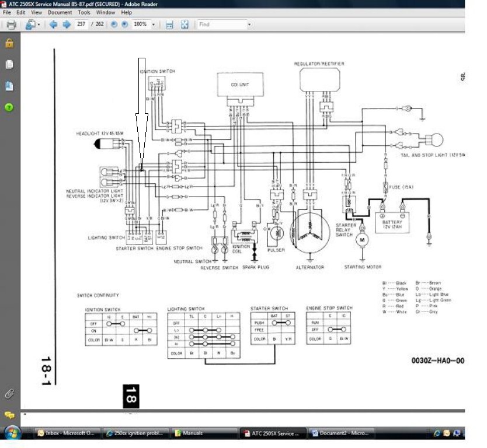Open the Document menu

[60, 12]
